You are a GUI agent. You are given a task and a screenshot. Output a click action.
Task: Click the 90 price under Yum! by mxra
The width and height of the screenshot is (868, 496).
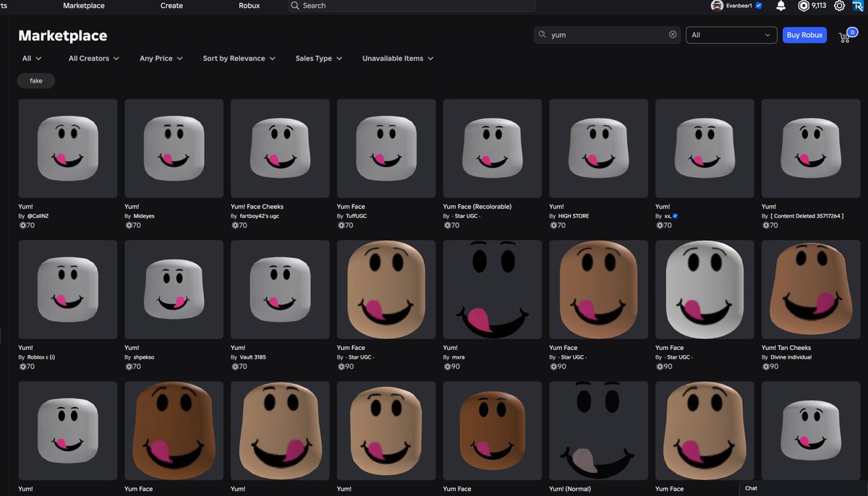(x=451, y=367)
